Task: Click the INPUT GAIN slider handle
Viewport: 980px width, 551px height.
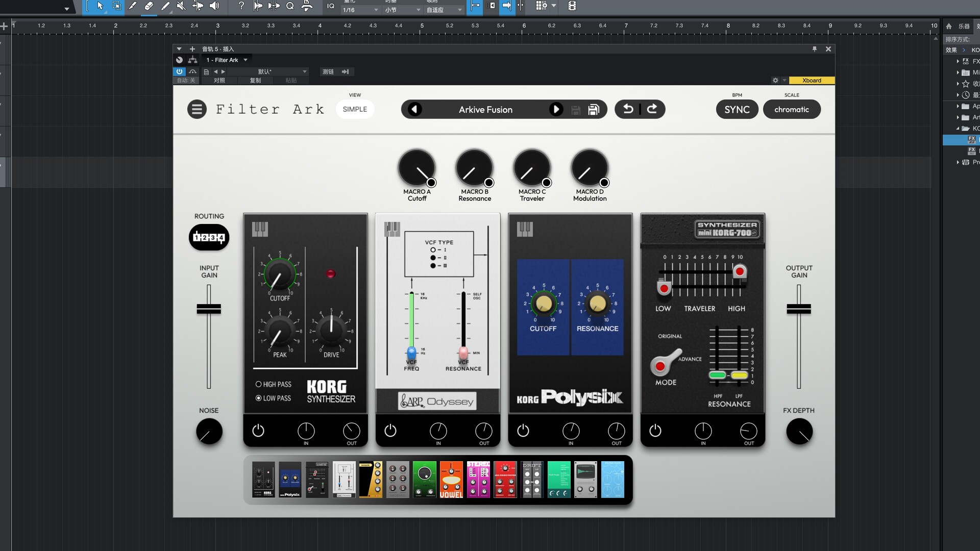Action: point(209,309)
